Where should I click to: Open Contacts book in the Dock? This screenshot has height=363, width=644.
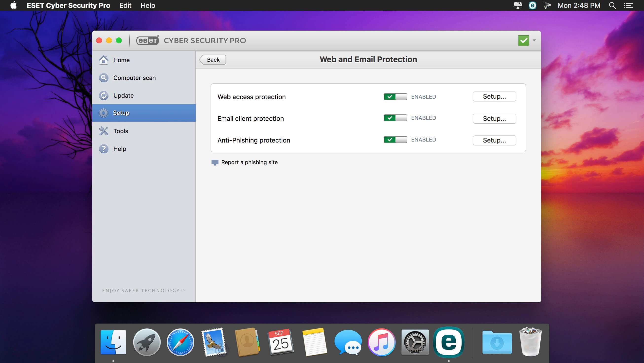247,342
